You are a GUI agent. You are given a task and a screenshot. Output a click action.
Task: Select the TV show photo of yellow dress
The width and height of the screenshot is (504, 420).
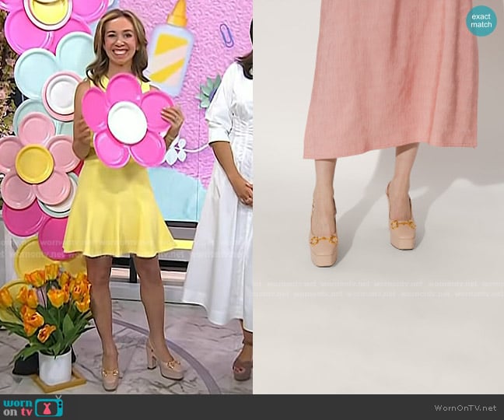[x=126, y=197]
